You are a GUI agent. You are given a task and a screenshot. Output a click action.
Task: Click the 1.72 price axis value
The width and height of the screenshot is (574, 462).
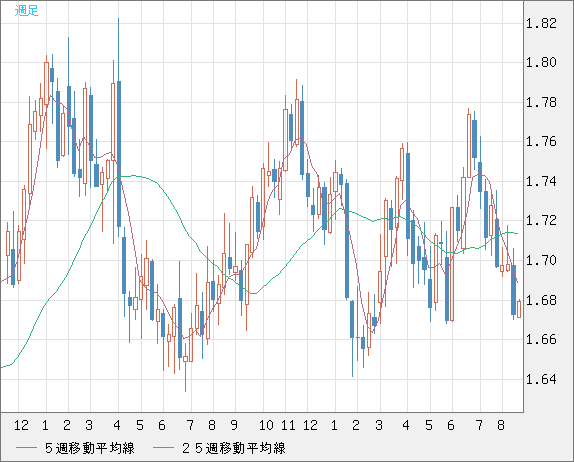(541, 220)
